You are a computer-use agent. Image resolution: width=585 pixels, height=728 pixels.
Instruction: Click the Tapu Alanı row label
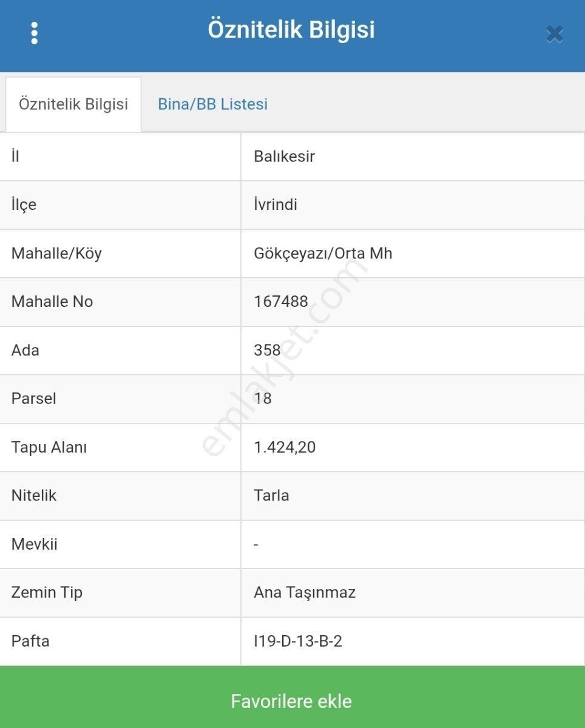(49, 447)
